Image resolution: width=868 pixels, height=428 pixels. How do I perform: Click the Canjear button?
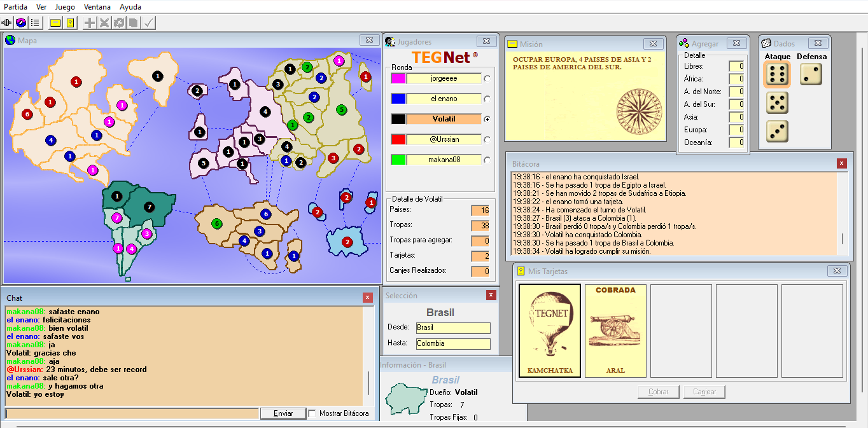[x=704, y=392]
